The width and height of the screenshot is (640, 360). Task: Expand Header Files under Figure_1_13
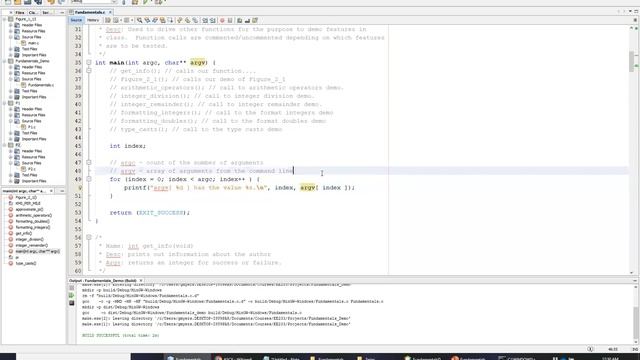point(11,25)
